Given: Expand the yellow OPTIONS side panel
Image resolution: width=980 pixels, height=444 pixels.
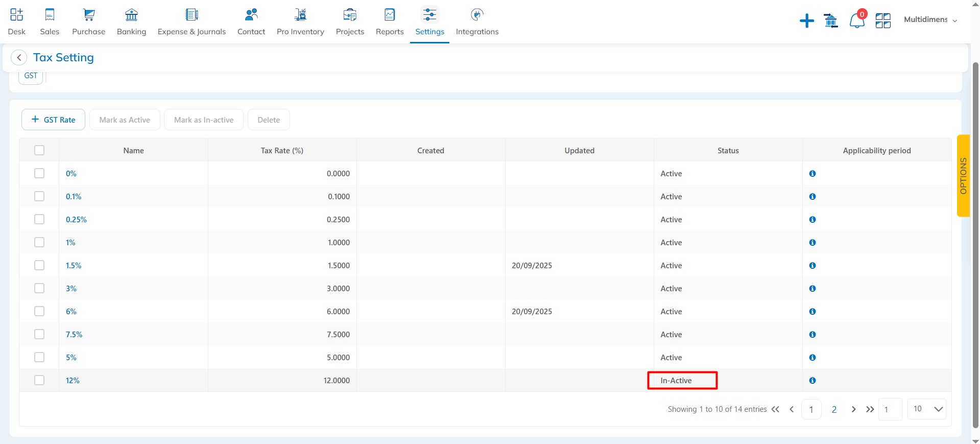Looking at the screenshot, I should pyautogui.click(x=963, y=176).
